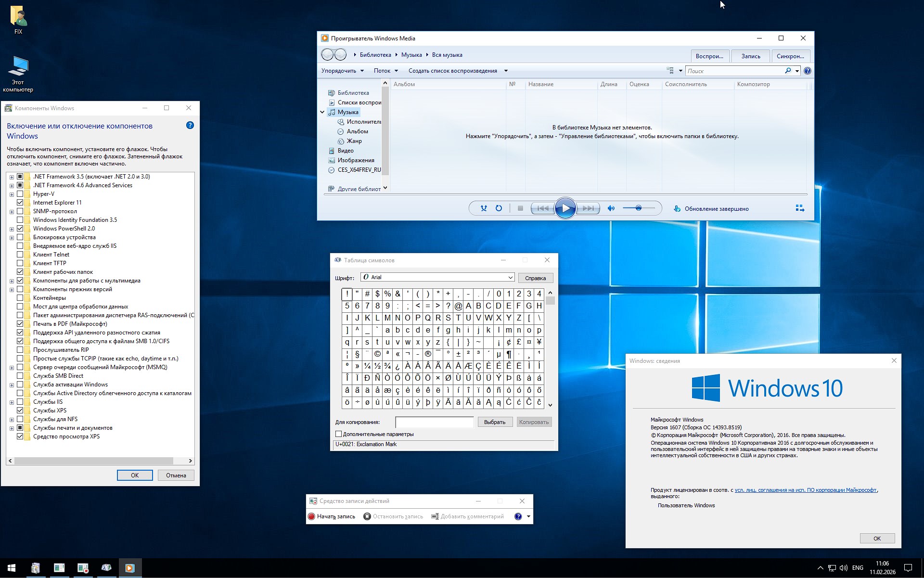The height and width of the screenshot is (578, 924).
Task: Uncheck the .NET Framework 3.5 component
Action: (20, 177)
